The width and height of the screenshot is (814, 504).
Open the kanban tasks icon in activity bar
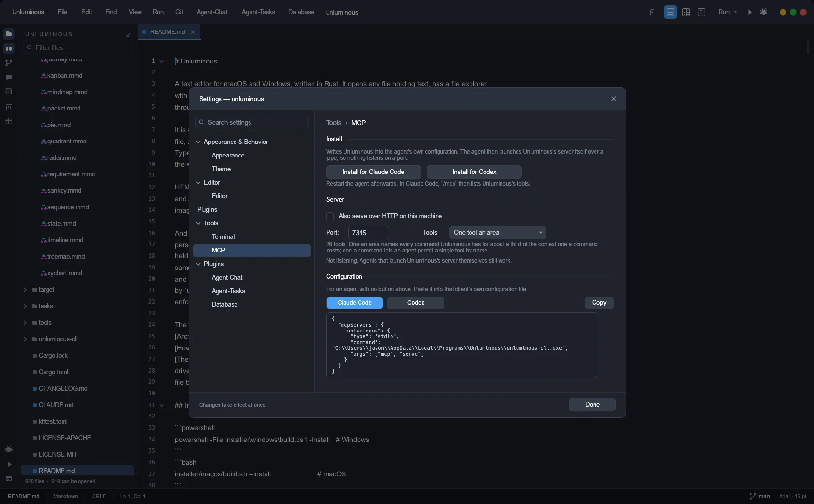pyautogui.click(x=9, y=107)
